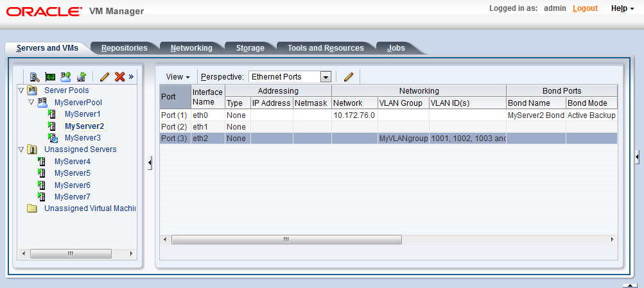This screenshot has width=644, height=288.
Task: Click the navigation tree's horizontal scrollbar thumb
Action: coord(71,253)
